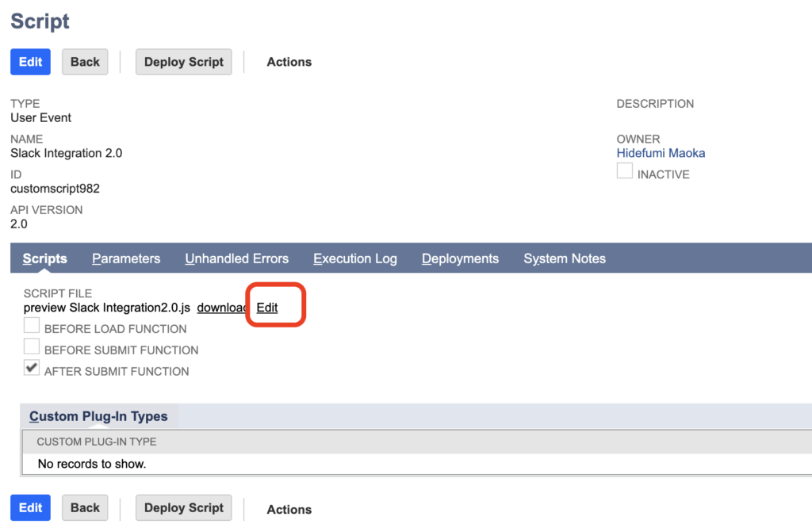Click the Slack Integration 2.0 name value
The image size is (812, 528).
point(67,153)
